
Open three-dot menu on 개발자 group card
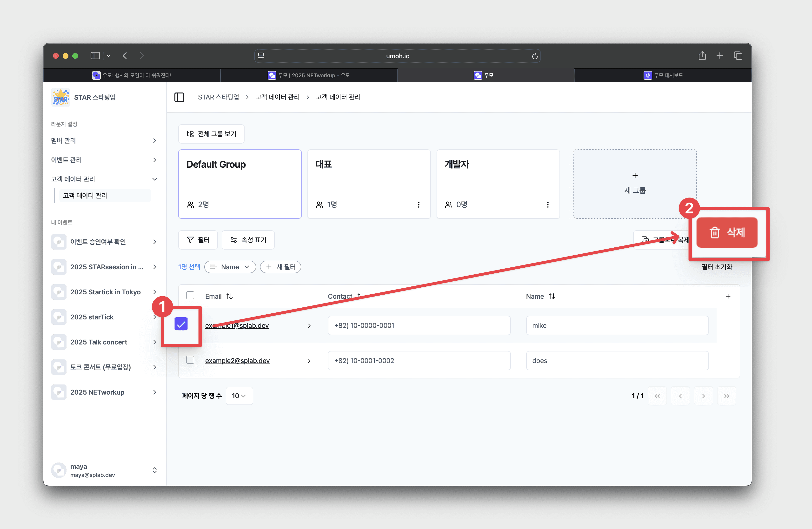pyautogui.click(x=548, y=205)
